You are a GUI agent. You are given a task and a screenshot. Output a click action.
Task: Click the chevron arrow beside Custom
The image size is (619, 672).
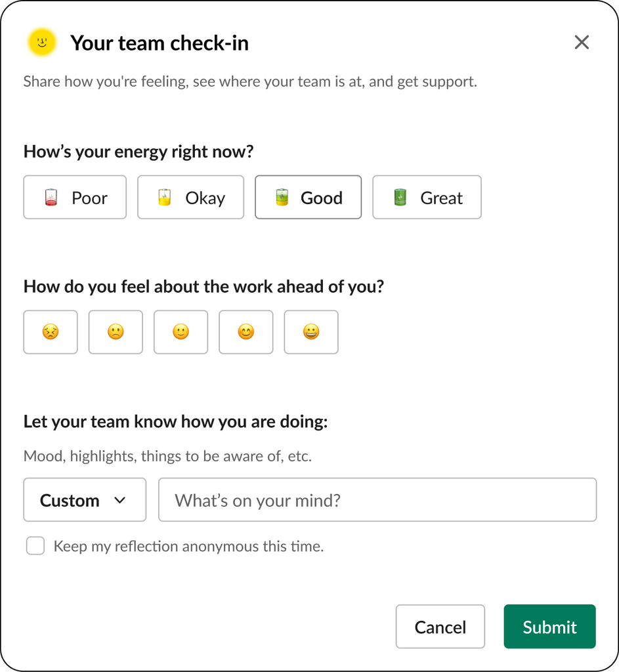coord(120,500)
